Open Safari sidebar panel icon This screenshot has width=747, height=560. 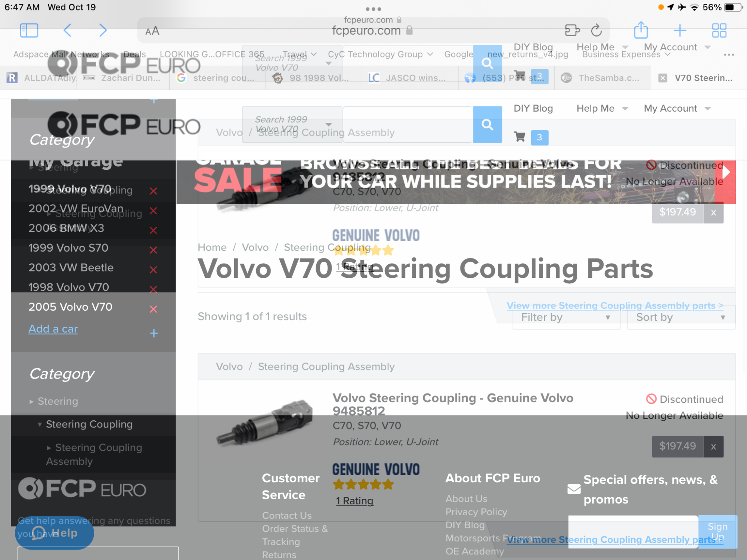tap(29, 30)
